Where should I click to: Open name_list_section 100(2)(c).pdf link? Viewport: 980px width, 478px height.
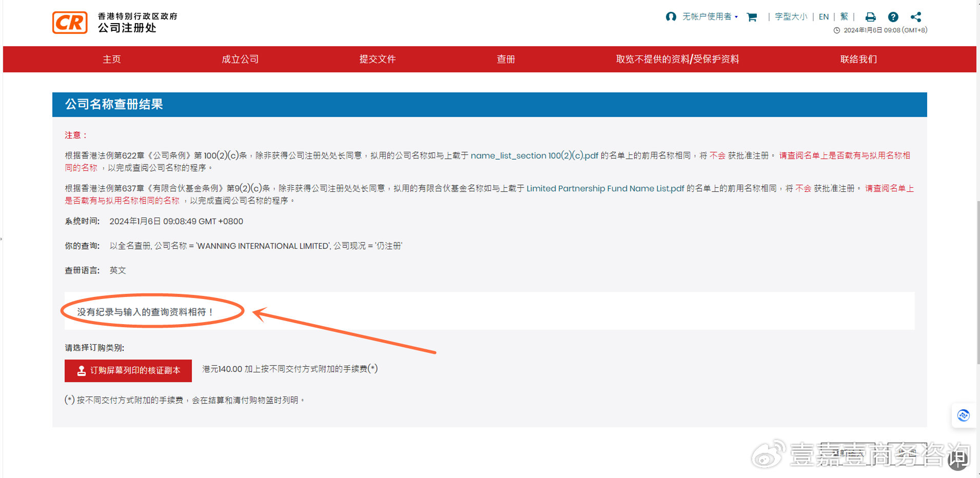[534, 155]
